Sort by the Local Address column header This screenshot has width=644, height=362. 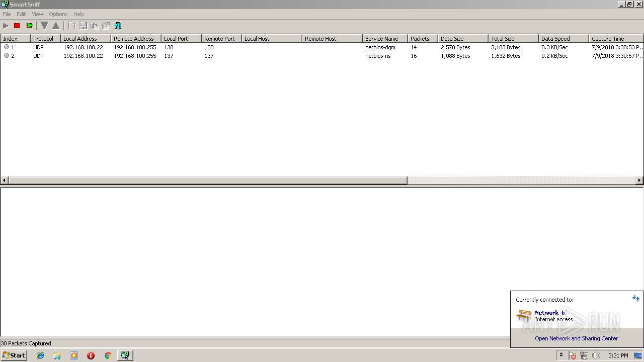point(86,39)
